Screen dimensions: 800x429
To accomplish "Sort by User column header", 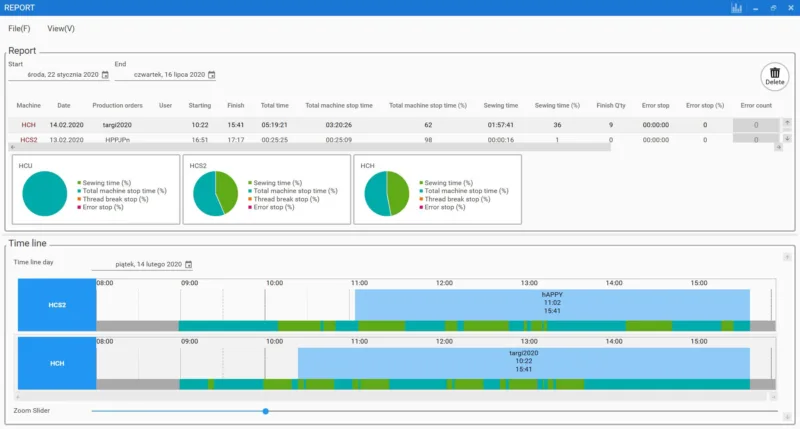I will pyautogui.click(x=165, y=106).
